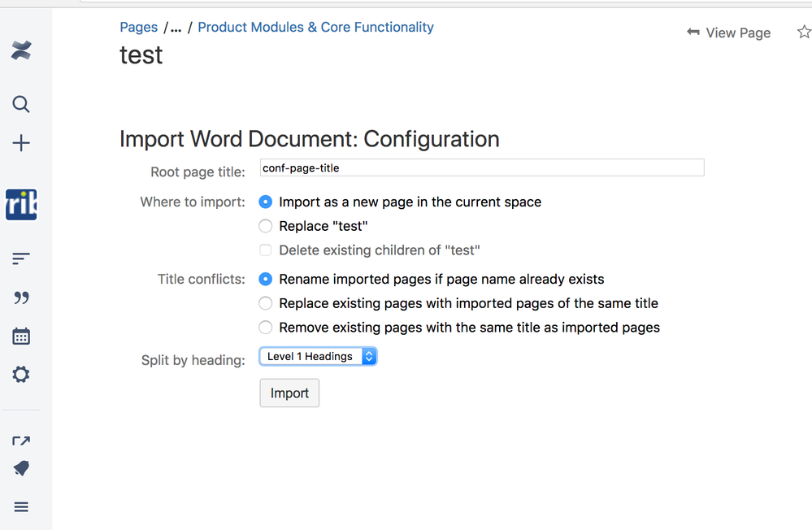
Task: Click the "Root page title:" label
Action: tap(198, 172)
